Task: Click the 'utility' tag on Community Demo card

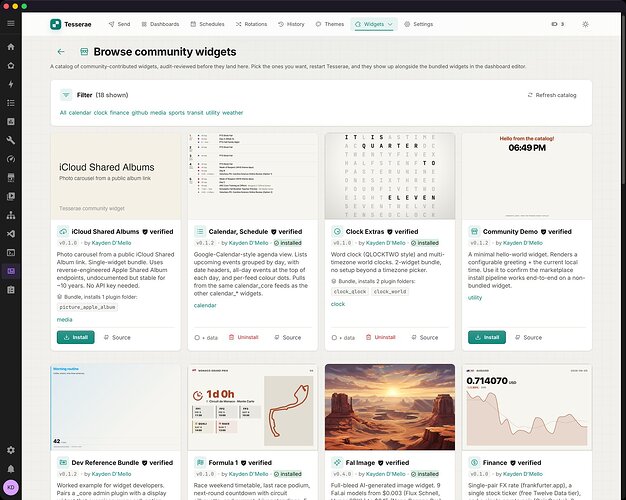Action: pos(475,298)
